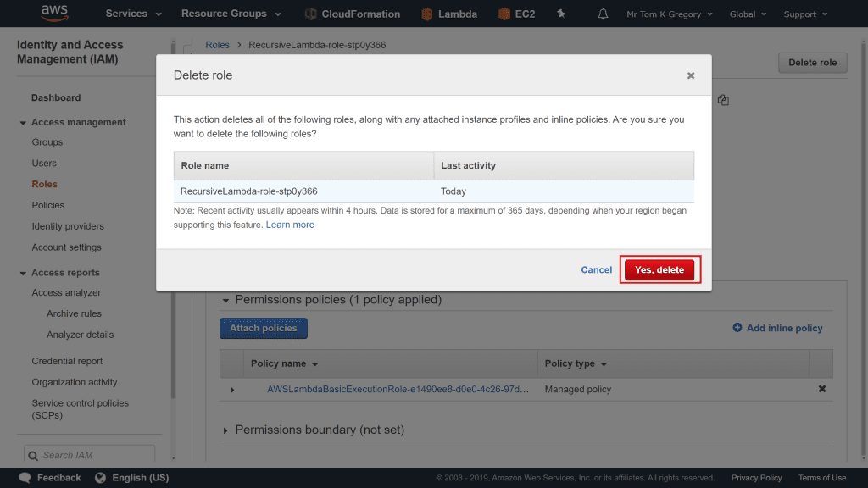Expand the Permissions boundary section
868x488 pixels.
tap(225, 430)
